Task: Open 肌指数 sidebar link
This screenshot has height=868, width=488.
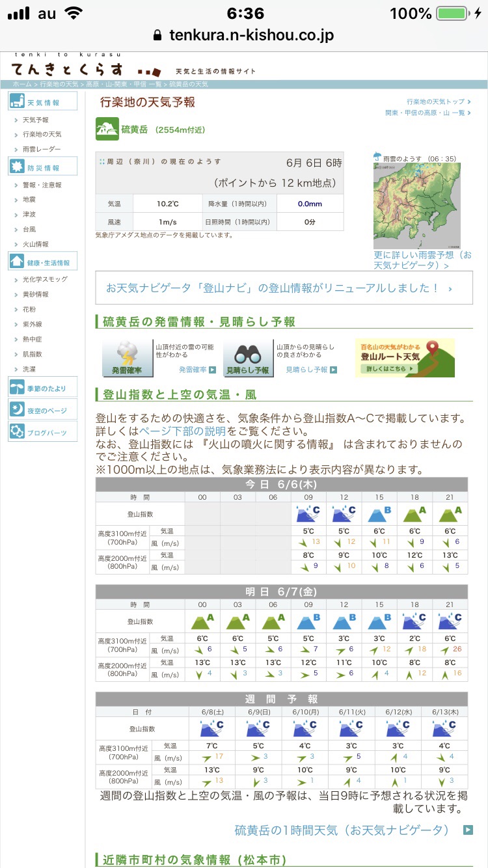Action: point(33,354)
